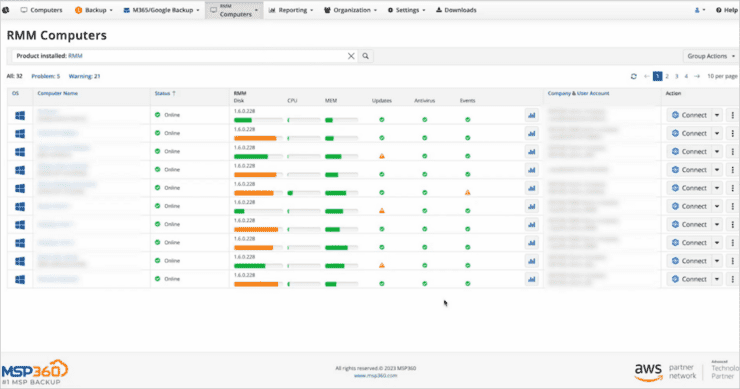
Task: Open the Settings menu
Action: (406, 10)
